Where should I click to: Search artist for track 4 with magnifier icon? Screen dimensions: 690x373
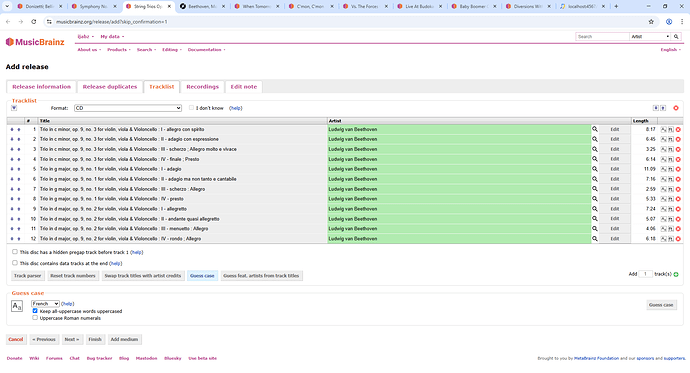tap(595, 159)
